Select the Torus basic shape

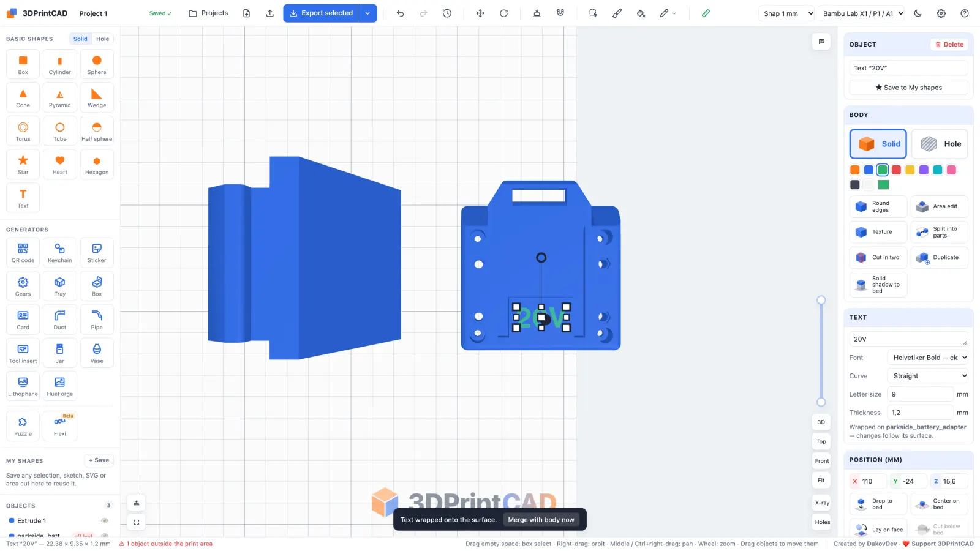click(x=23, y=131)
